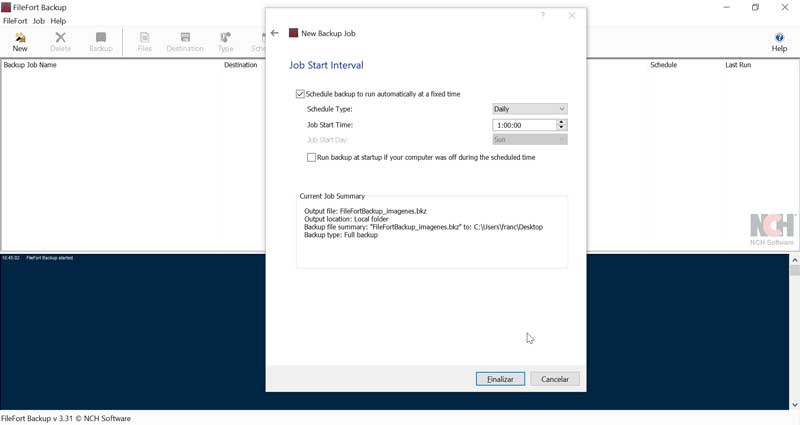Go back with the dialog's arrow icon
This screenshot has width=800, height=425.
point(274,33)
